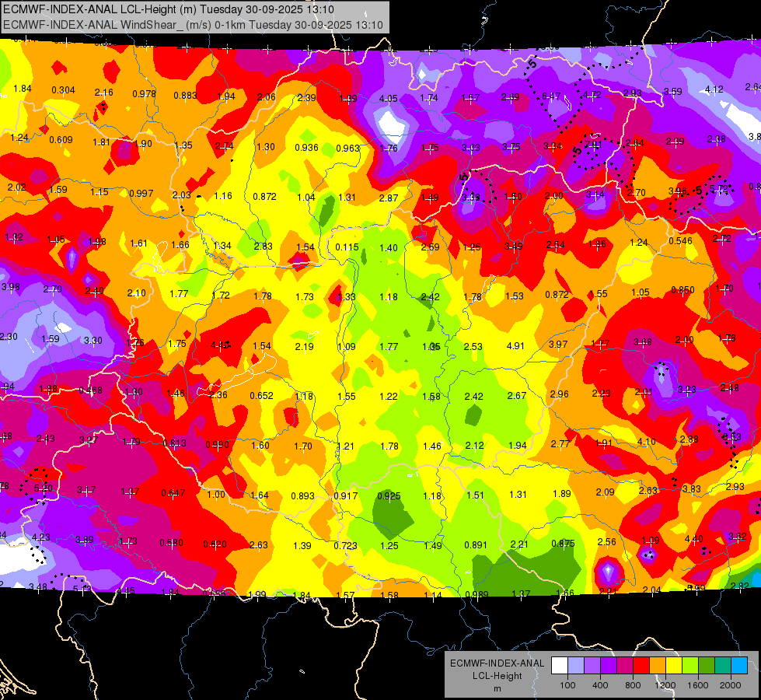Click the legend label 100
Viewport: 761px width, 700px height.
(567, 685)
